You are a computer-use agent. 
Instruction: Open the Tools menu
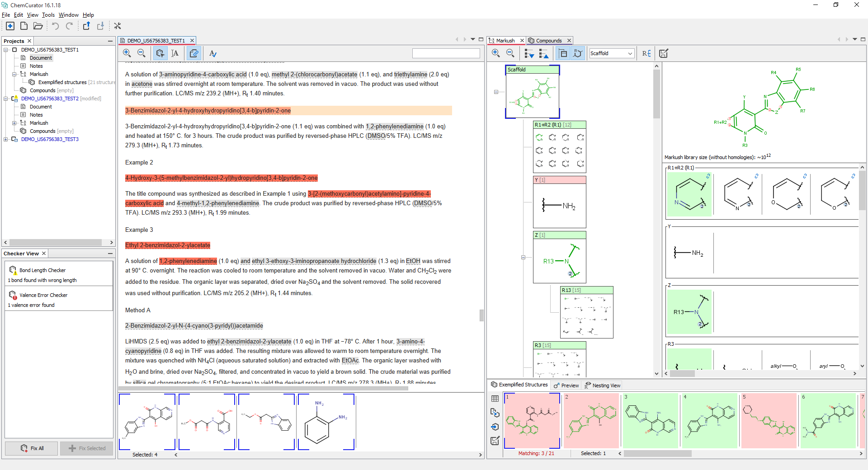[48, 15]
